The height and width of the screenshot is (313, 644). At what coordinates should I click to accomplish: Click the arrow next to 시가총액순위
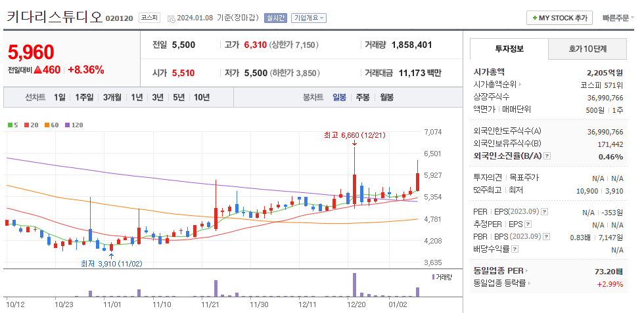[520, 85]
